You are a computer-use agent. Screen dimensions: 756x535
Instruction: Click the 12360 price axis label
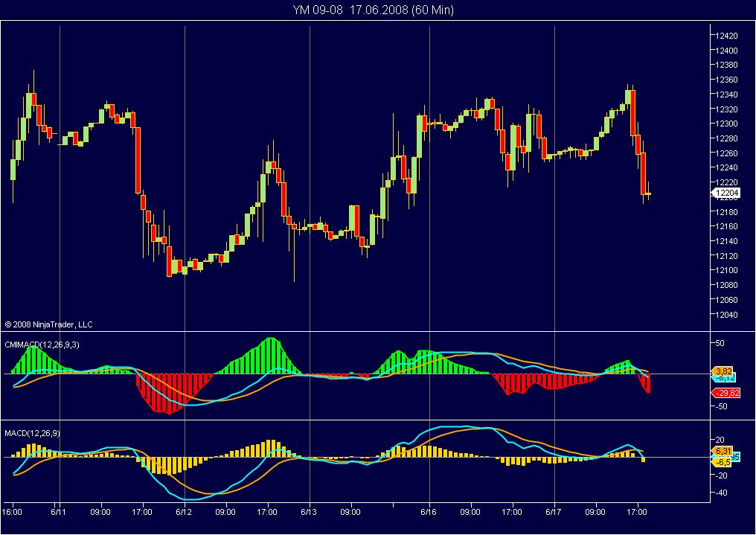726,80
